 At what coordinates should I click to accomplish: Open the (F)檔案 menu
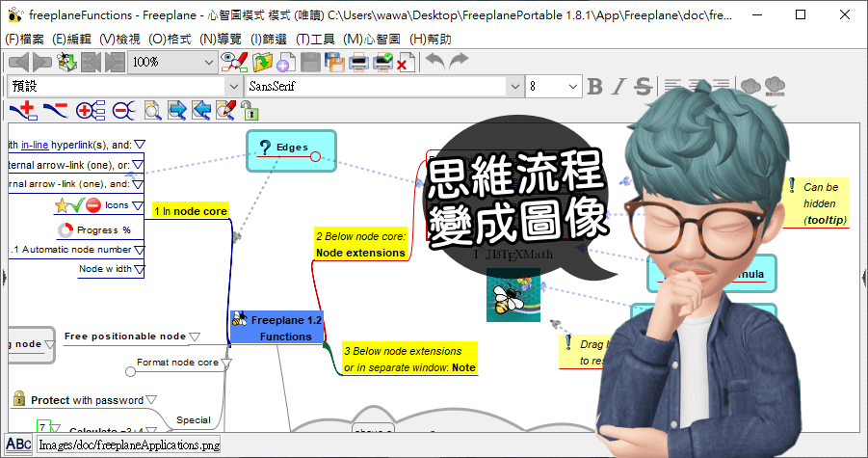click(x=24, y=40)
